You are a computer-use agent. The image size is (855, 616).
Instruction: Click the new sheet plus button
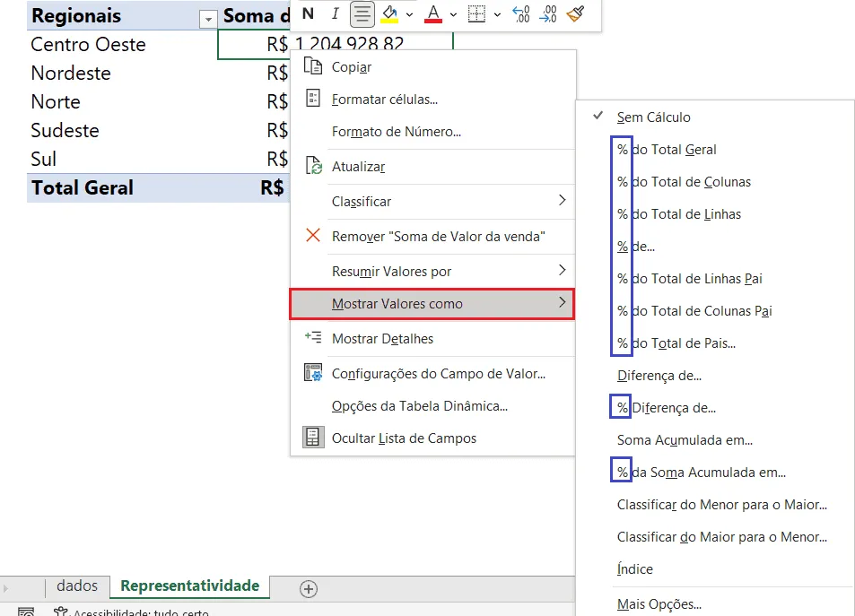309,589
